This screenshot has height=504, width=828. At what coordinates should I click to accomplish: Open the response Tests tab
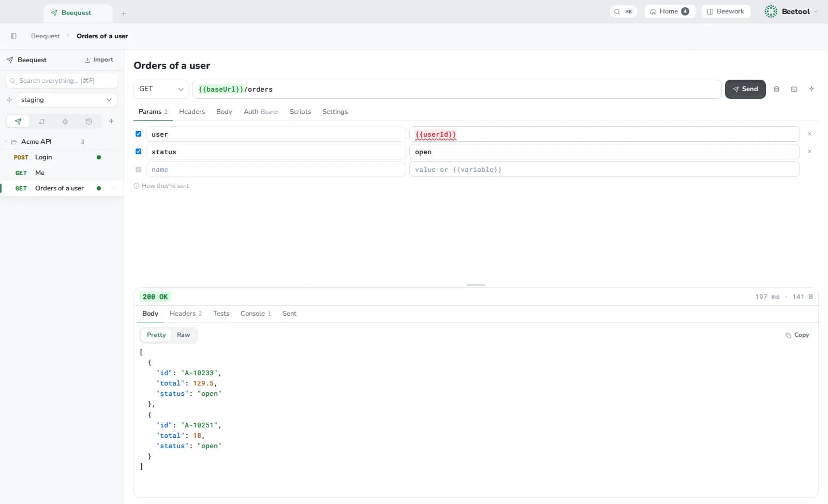click(221, 314)
